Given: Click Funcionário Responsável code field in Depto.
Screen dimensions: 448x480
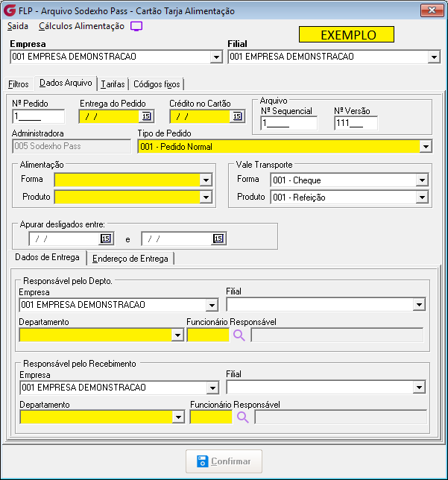Looking at the screenshot, I should [x=208, y=335].
